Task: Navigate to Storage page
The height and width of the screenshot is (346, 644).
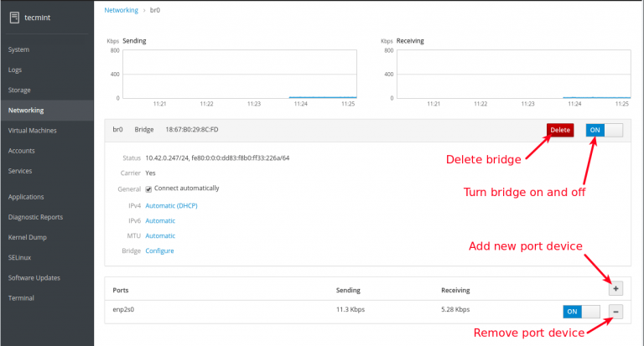Action: (x=20, y=90)
